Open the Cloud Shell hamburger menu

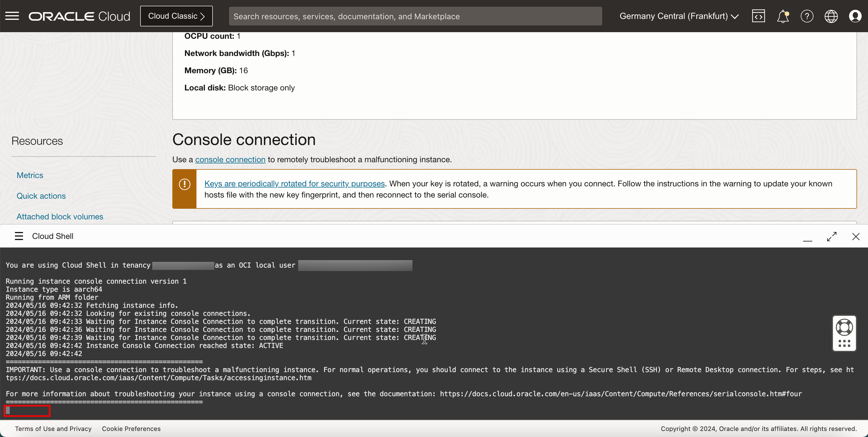tap(19, 236)
